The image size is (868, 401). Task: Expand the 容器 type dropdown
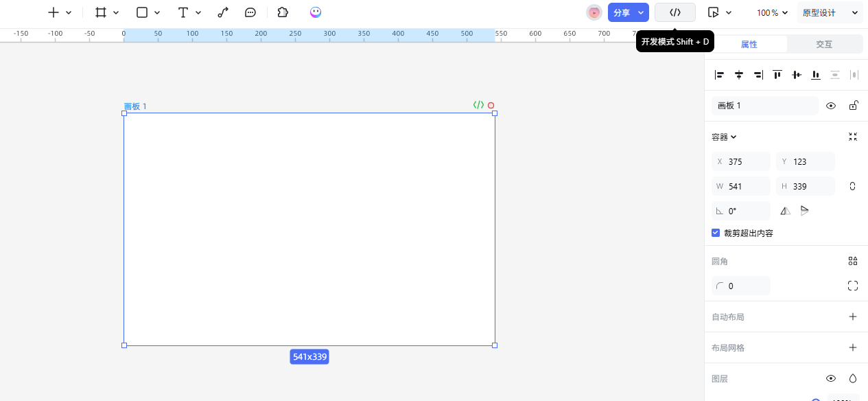click(x=724, y=137)
